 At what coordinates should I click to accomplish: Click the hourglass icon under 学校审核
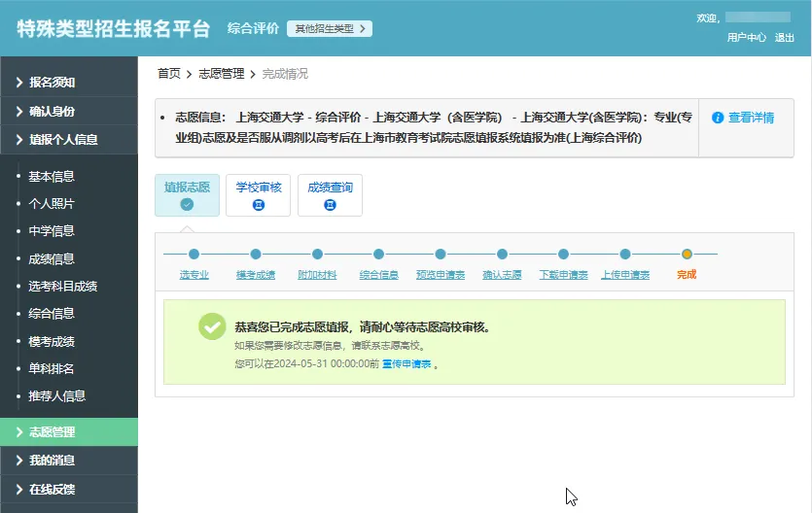(258, 205)
